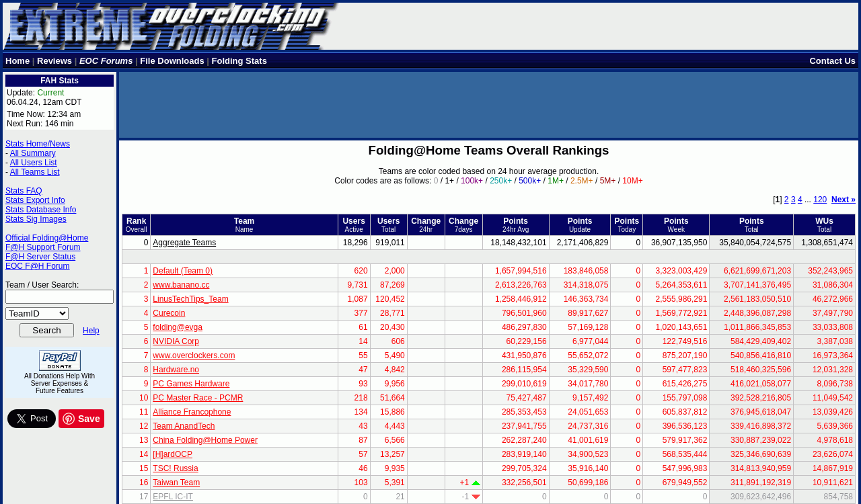
Task: Open the Reviews menu item
Action: coord(54,61)
